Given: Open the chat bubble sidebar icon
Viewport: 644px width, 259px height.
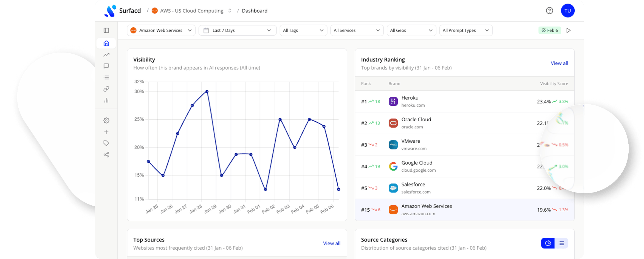Looking at the screenshot, I should point(106,66).
